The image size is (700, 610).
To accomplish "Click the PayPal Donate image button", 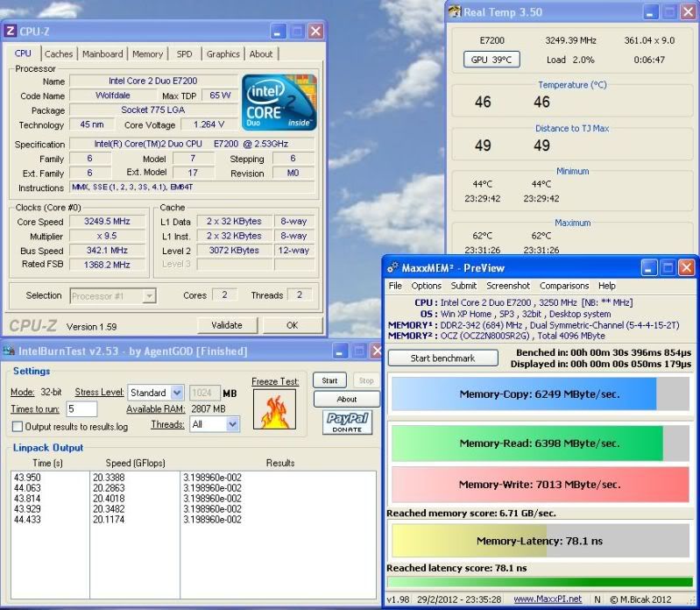I will [x=347, y=422].
